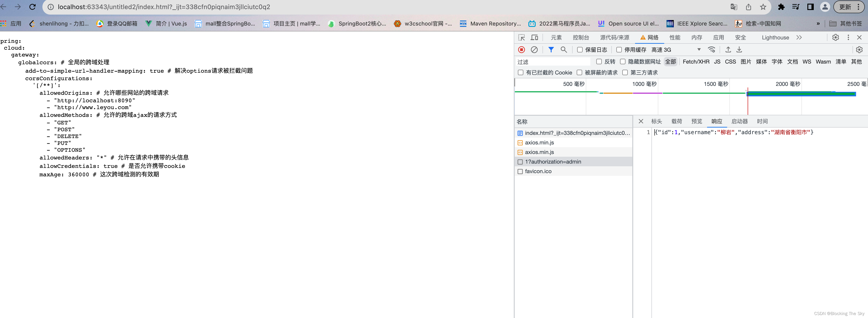
Task: Open the 高速 3G throttling dropdown
Action: [x=676, y=50]
